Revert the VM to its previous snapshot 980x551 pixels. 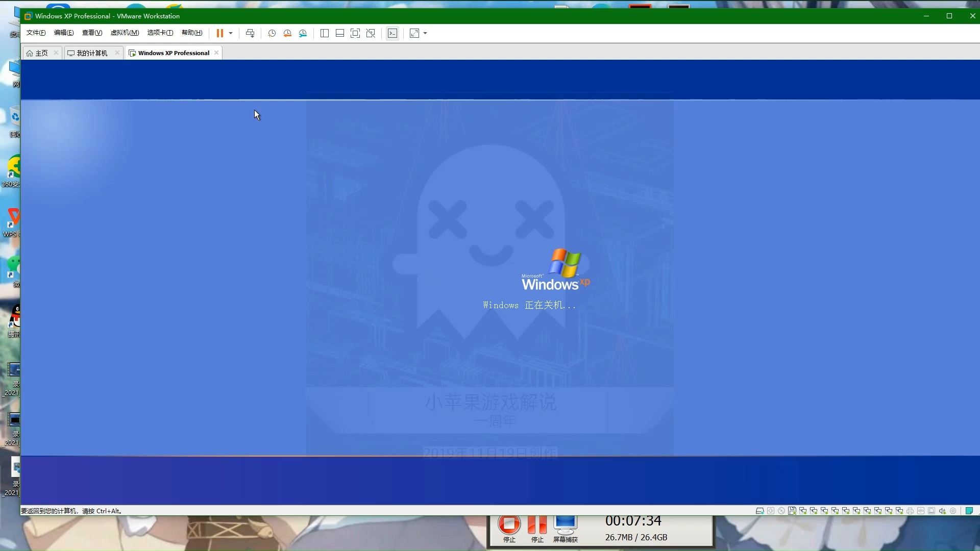pyautogui.click(x=287, y=33)
